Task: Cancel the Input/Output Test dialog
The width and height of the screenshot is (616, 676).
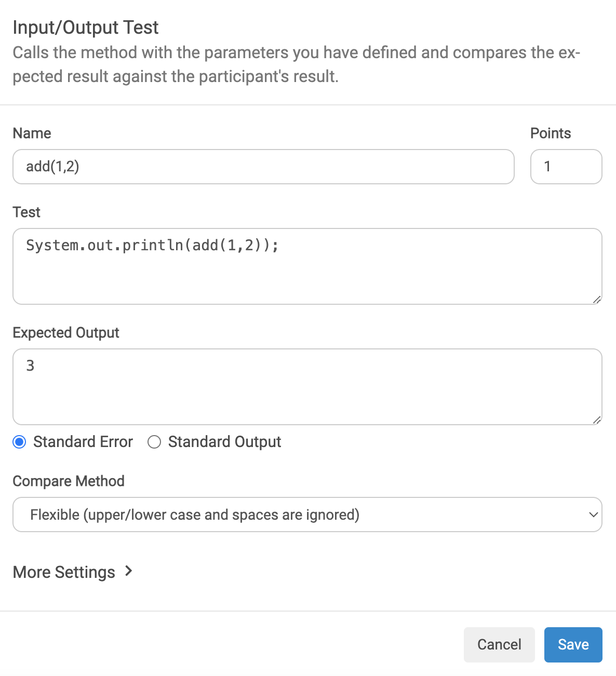Action: tap(499, 644)
